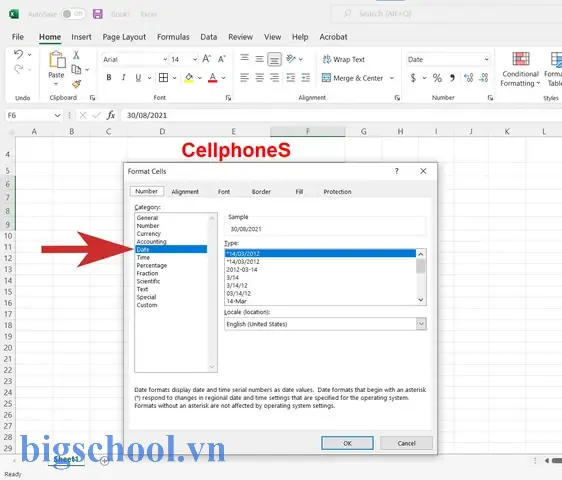562x480 pixels.
Task: Click the Undo icon
Action: 19,54
